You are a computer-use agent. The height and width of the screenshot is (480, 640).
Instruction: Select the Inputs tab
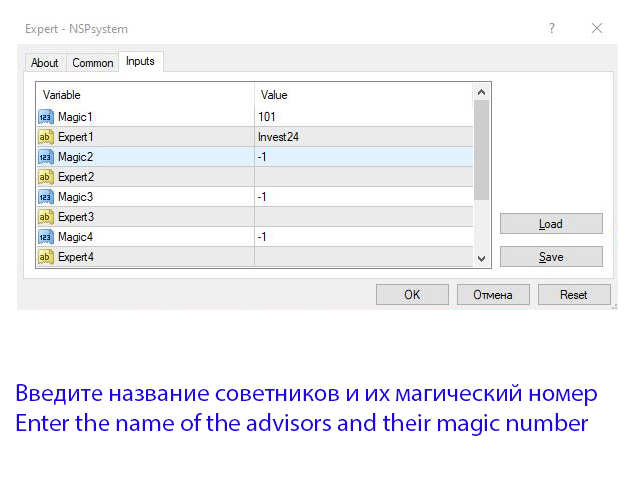click(x=140, y=61)
